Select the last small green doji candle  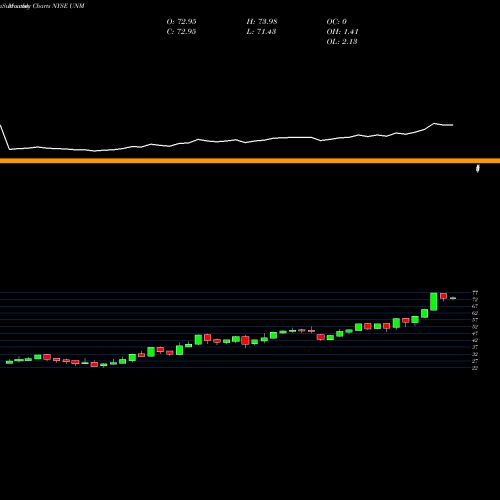(453, 298)
